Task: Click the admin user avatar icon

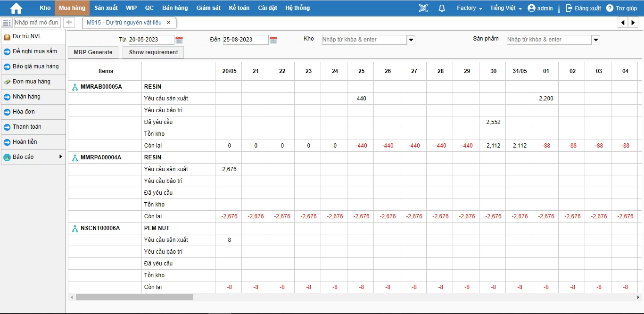Action: pyautogui.click(x=532, y=8)
